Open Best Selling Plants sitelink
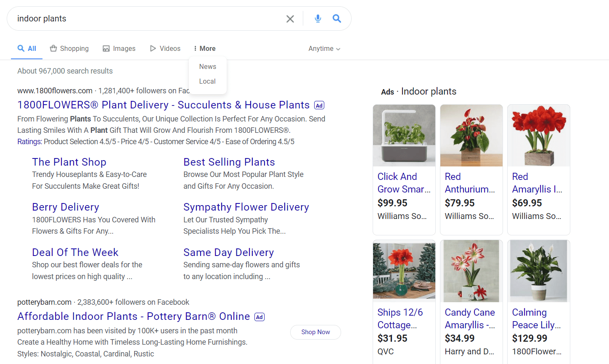 pos(229,162)
